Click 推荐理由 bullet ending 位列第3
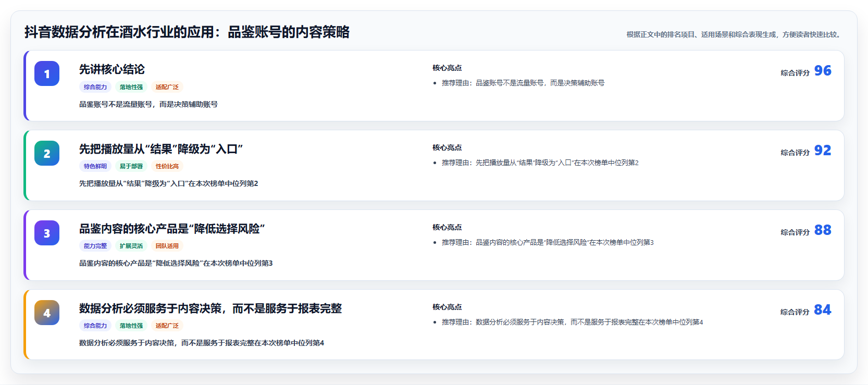Screen dimensions: 868x385 pyautogui.click(x=548, y=242)
